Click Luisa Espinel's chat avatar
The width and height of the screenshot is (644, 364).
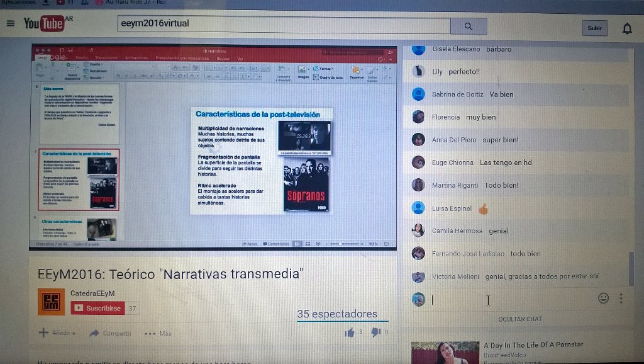[418, 208]
